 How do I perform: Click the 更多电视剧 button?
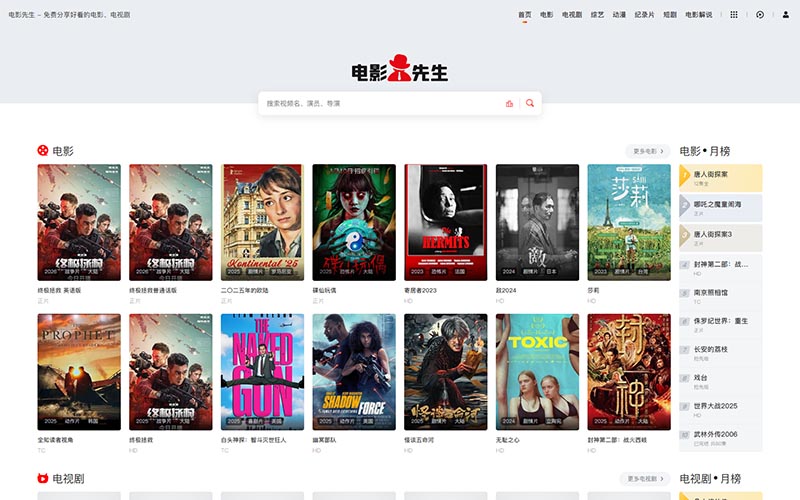pos(645,479)
